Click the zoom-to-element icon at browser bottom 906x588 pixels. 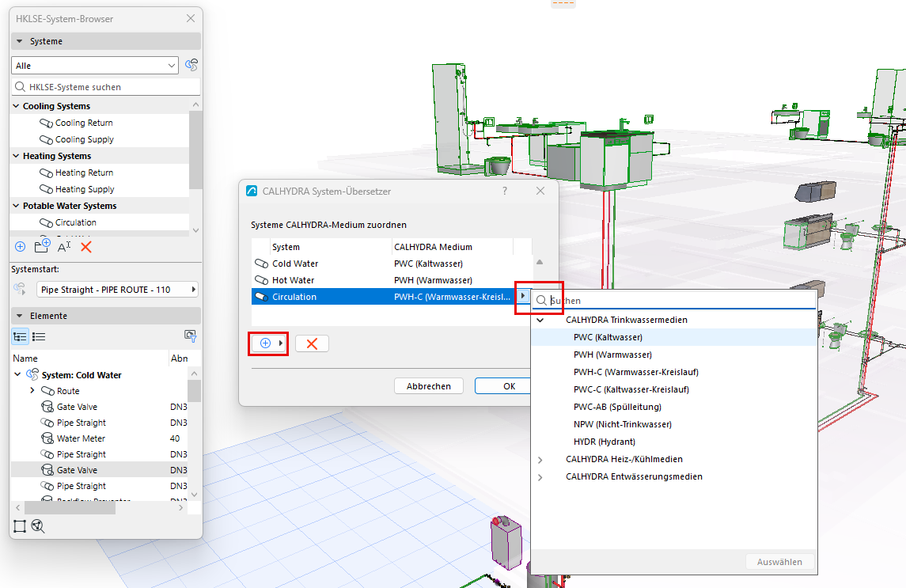pyautogui.click(x=38, y=526)
